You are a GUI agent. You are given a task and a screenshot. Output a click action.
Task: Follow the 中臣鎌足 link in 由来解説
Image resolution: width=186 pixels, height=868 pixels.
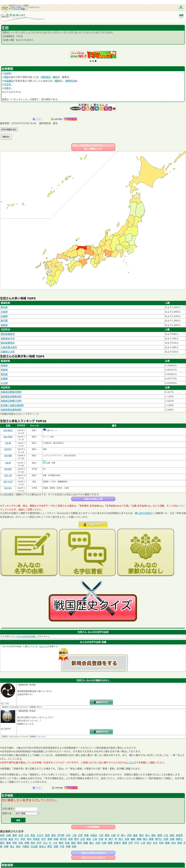(8, 81)
